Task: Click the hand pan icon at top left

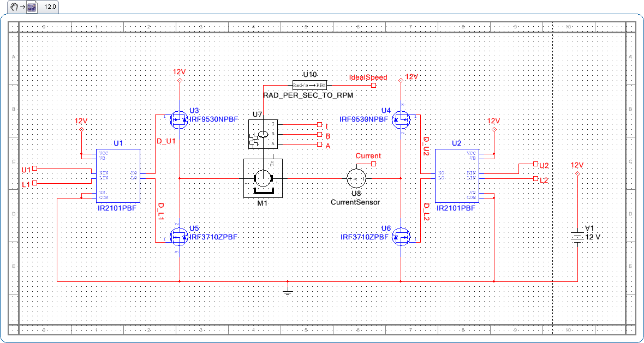Action: point(14,7)
